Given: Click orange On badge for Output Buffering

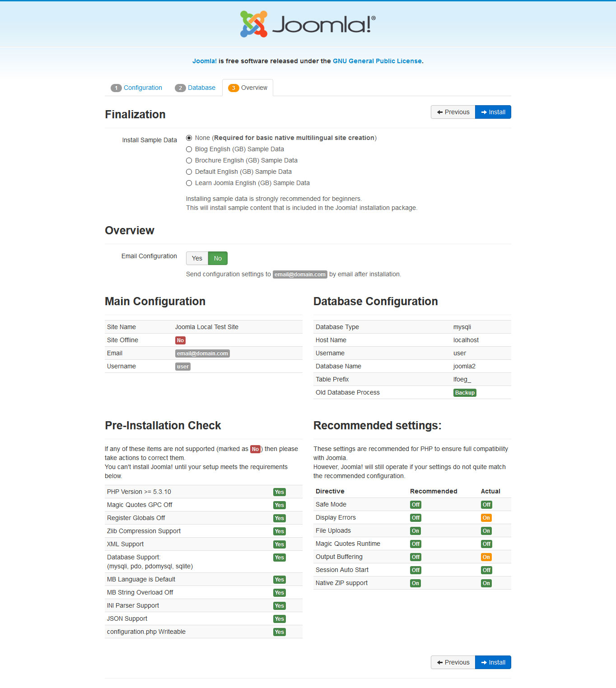Looking at the screenshot, I should click(486, 557).
